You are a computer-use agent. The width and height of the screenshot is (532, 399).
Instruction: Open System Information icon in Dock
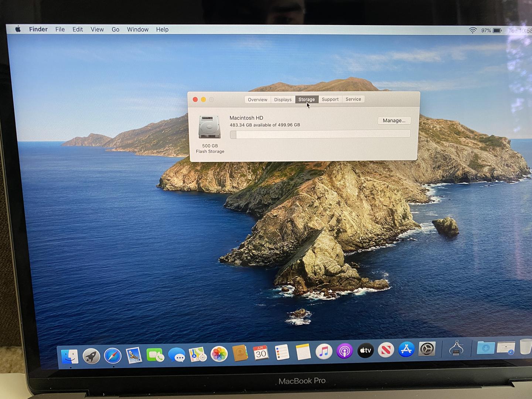click(456, 348)
